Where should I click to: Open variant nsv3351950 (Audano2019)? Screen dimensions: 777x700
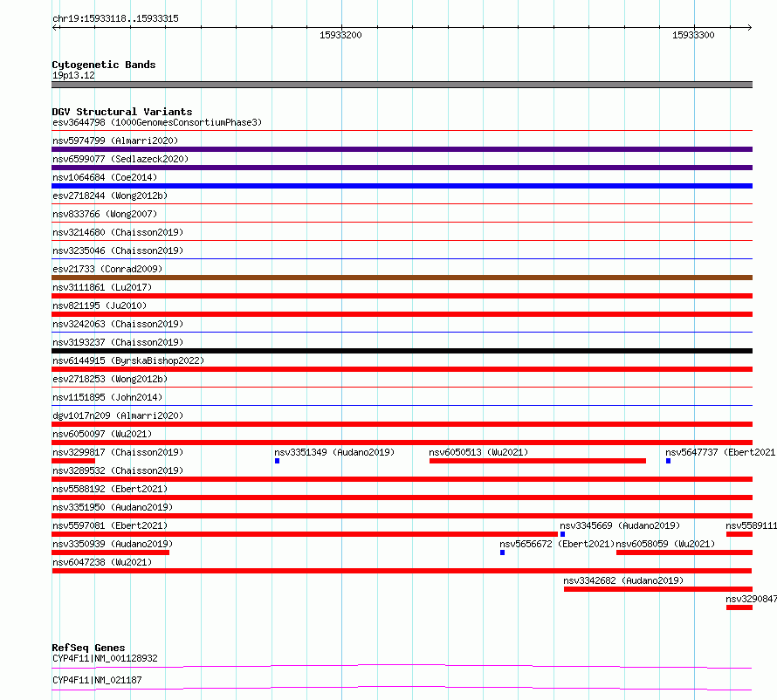pyautogui.click(x=113, y=507)
